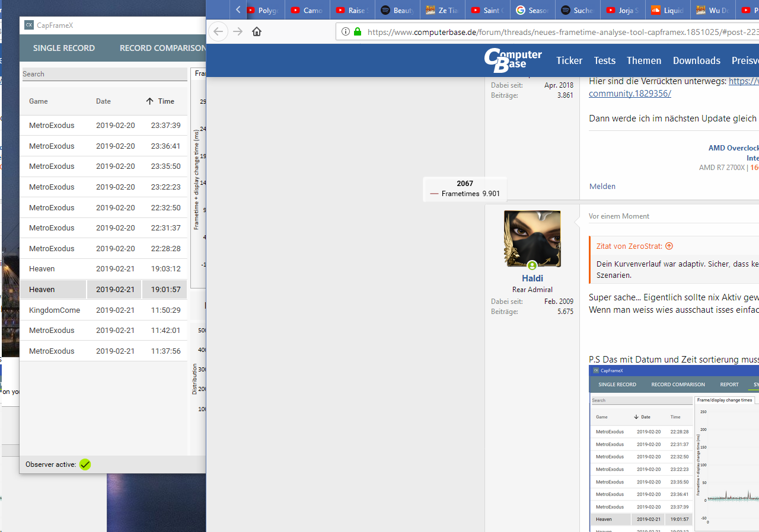Select the MetroExodus record at 23:35:50

pyautogui.click(x=104, y=166)
